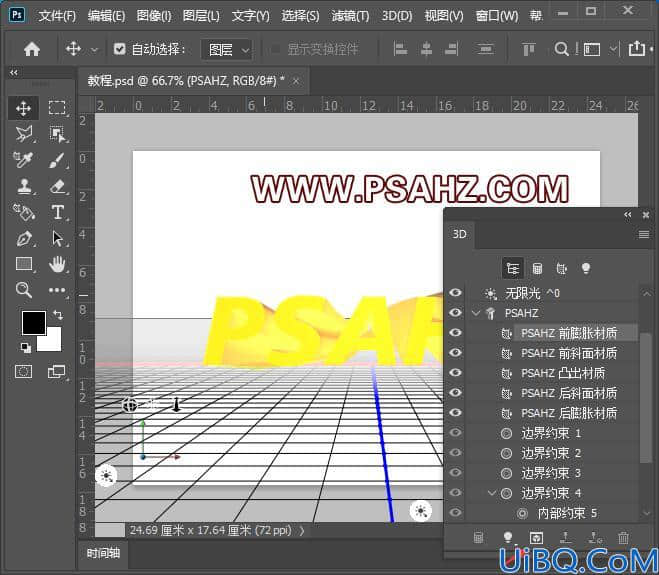The image size is (659, 575).
Task: Select the Pen tool
Action: click(x=24, y=238)
